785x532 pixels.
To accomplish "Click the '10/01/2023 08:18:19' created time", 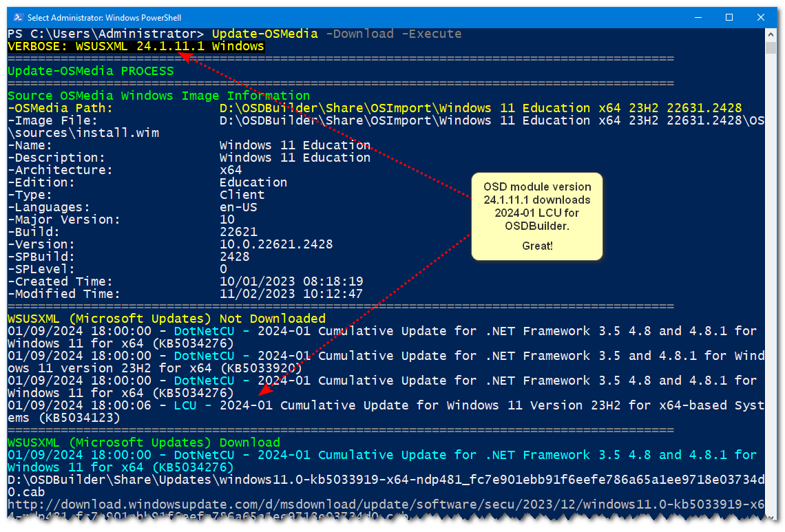I will 291,281.
